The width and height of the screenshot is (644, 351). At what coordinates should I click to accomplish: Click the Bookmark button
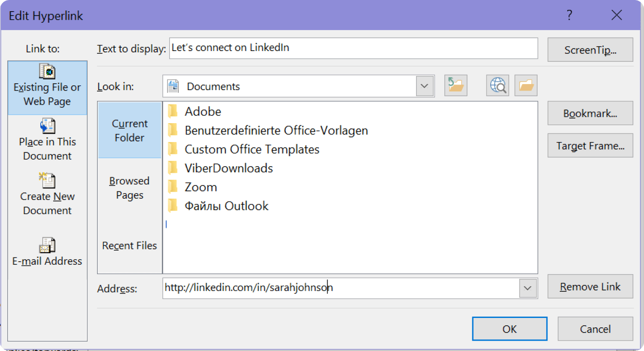tap(590, 113)
